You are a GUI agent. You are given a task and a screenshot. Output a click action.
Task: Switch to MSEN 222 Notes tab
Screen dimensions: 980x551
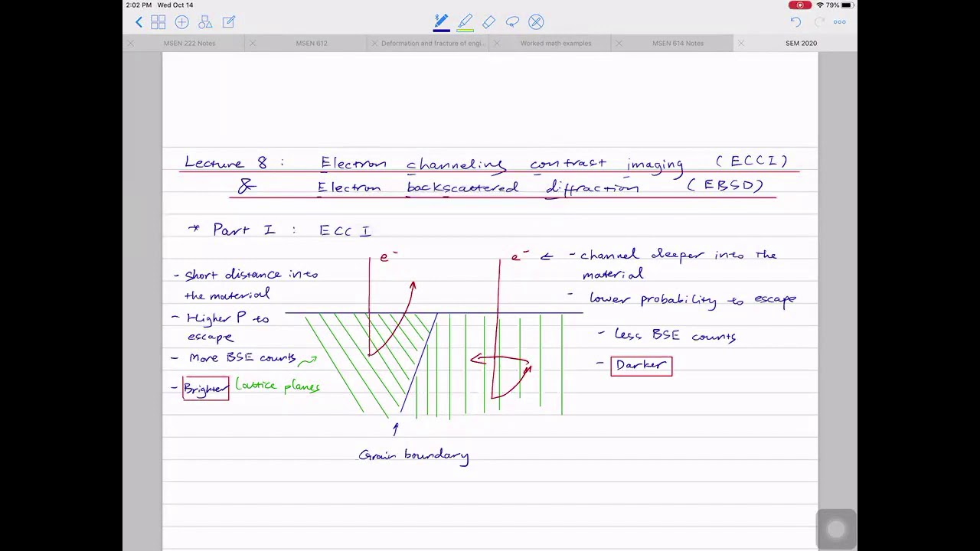(189, 44)
